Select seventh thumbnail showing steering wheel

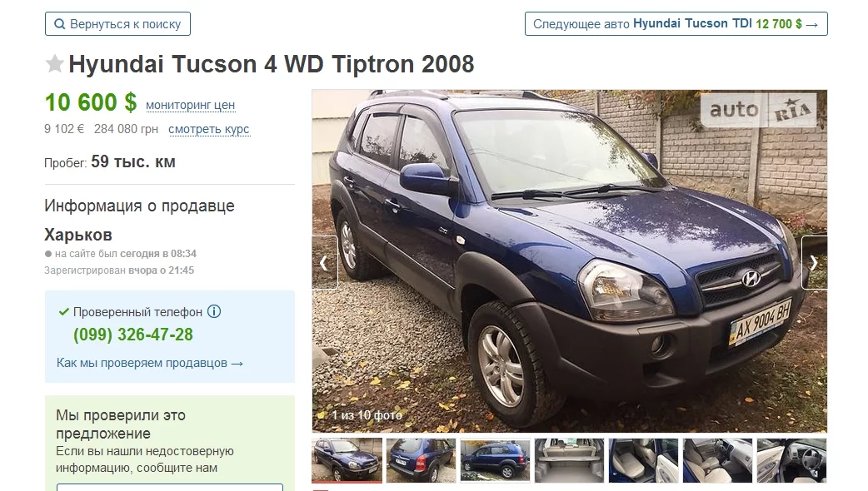791,460
